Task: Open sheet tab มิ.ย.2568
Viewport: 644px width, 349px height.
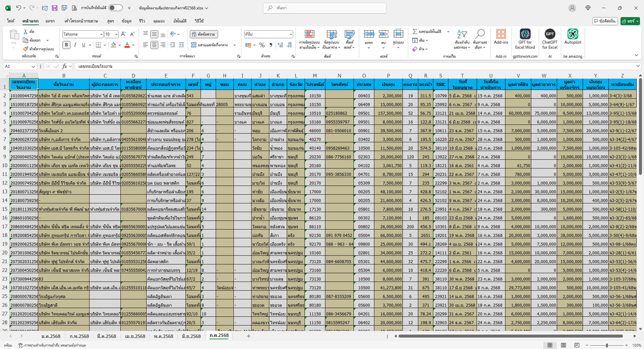Action: pos(191,336)
